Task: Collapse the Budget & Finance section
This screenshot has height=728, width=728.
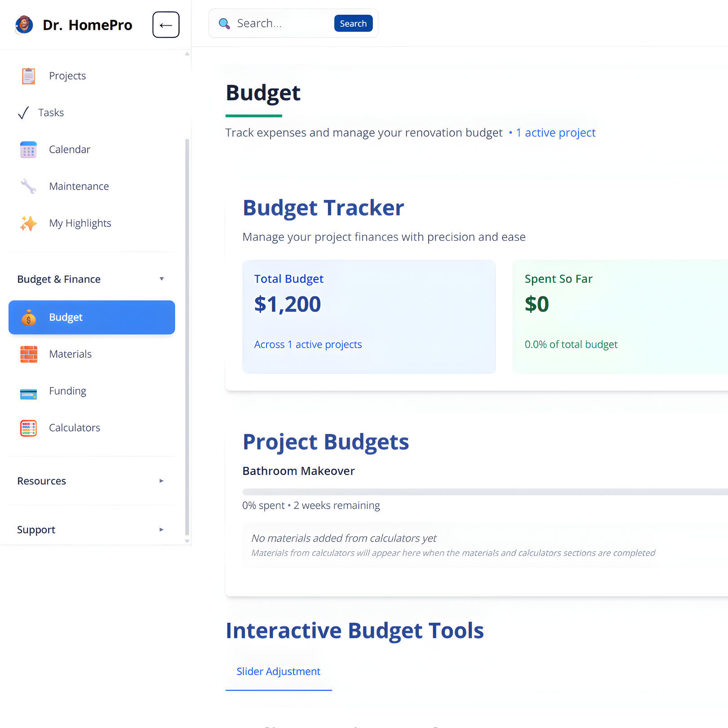Action: (x=161, y=279)
